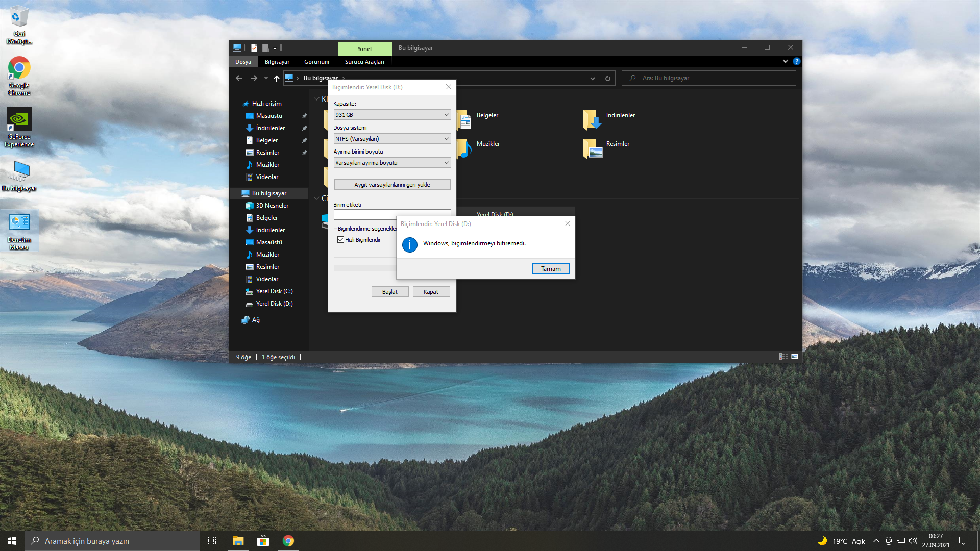
Task: Open the Kapasite 931 GB dropdown
Action: tap(392, 115)
